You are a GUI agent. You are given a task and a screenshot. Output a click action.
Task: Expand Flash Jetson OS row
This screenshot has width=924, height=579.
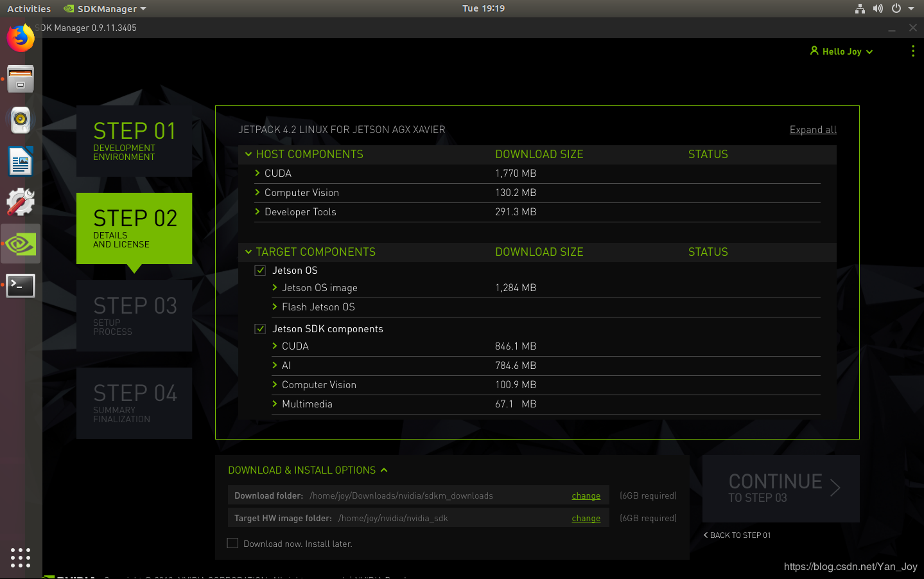275,307
